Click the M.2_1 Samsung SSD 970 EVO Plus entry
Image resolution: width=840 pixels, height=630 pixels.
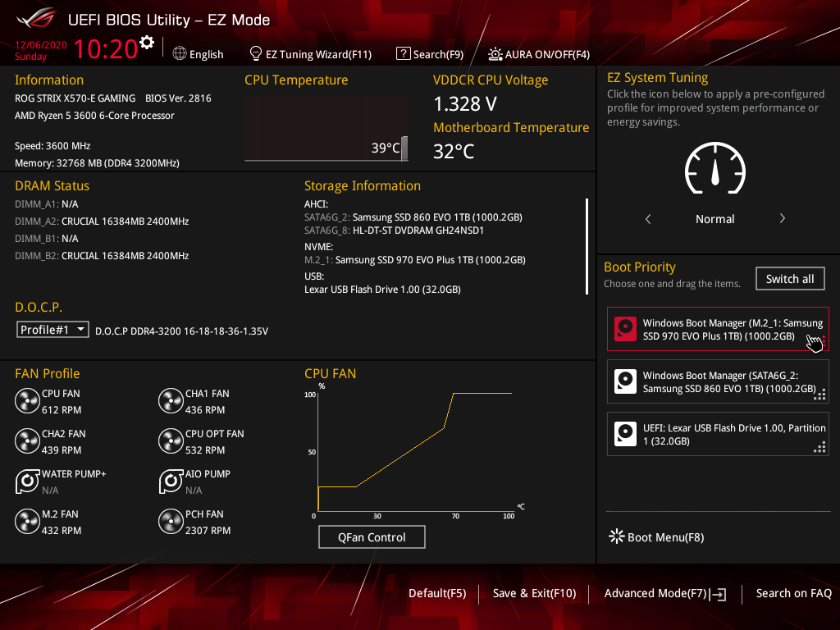coord(414,260)
